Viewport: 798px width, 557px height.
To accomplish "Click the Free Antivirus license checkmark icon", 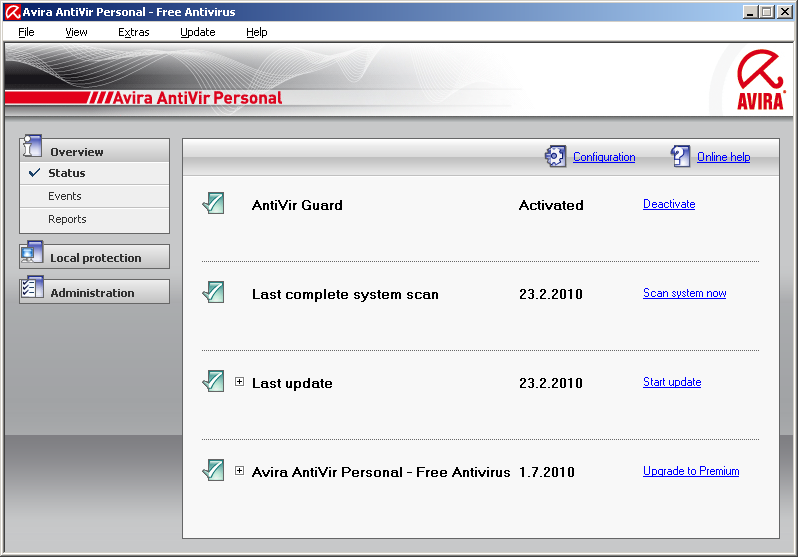I will (213, 470).
